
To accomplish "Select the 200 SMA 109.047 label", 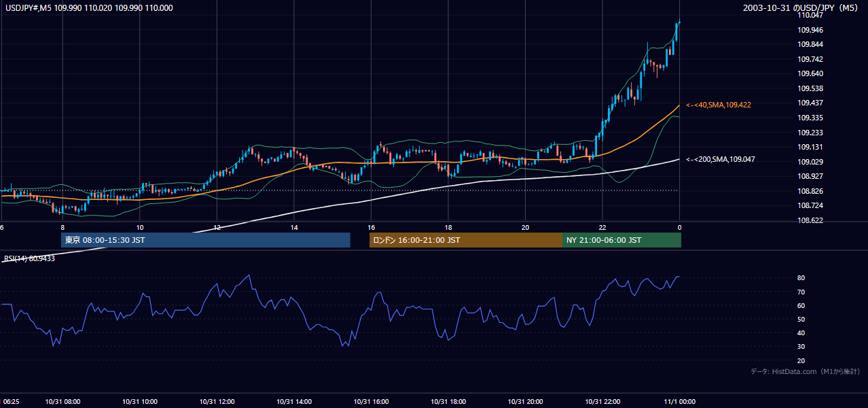I will point(720,159).
